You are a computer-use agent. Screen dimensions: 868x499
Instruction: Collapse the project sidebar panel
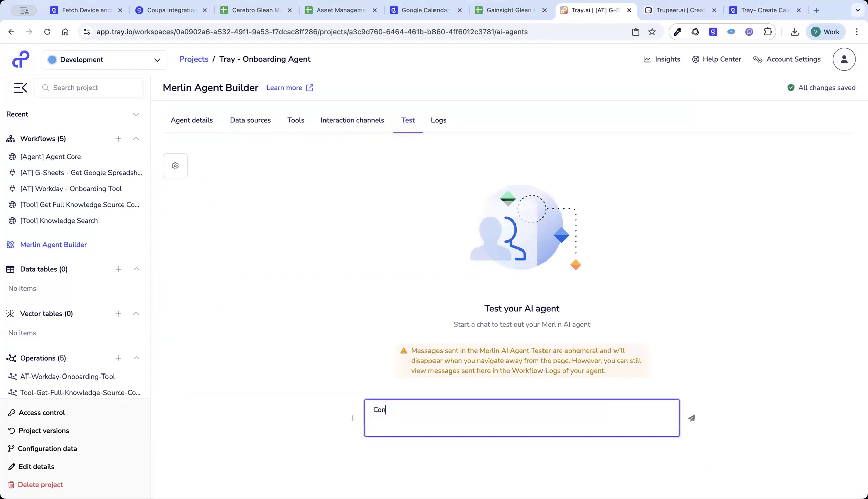tap(20, 87)
